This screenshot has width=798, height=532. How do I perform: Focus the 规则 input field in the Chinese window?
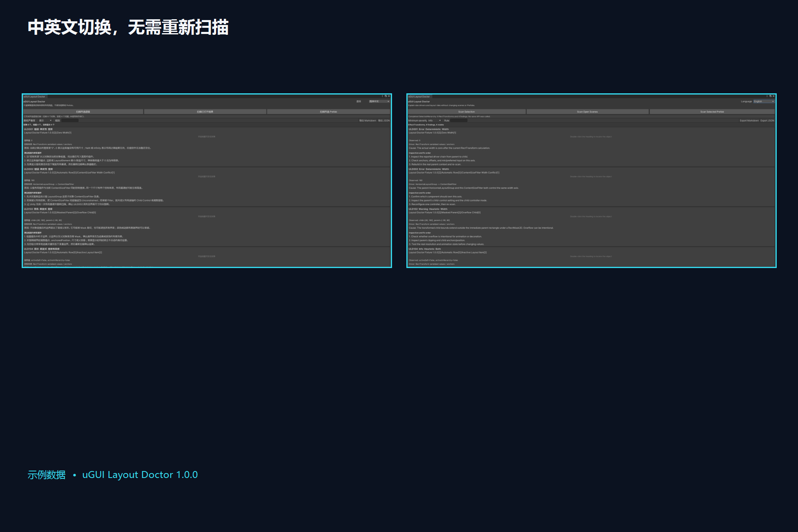[x=70, y=121]
